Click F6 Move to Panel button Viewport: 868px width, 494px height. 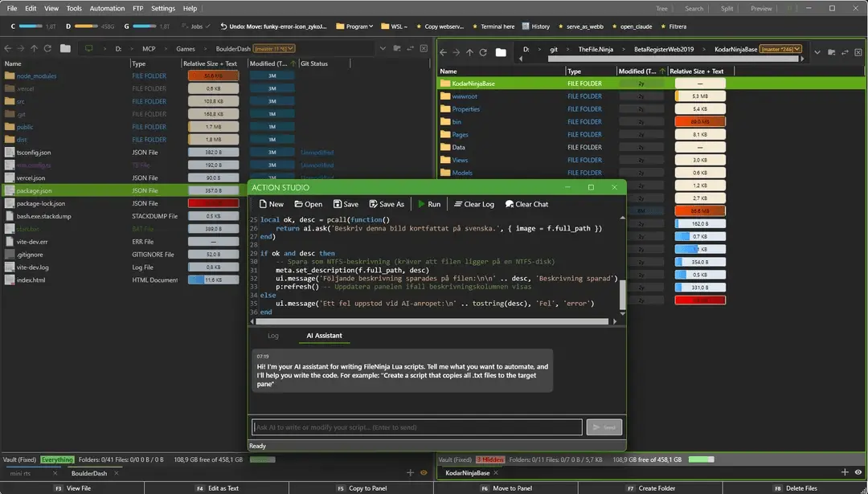pyautogui.click(x=506, y=488)
